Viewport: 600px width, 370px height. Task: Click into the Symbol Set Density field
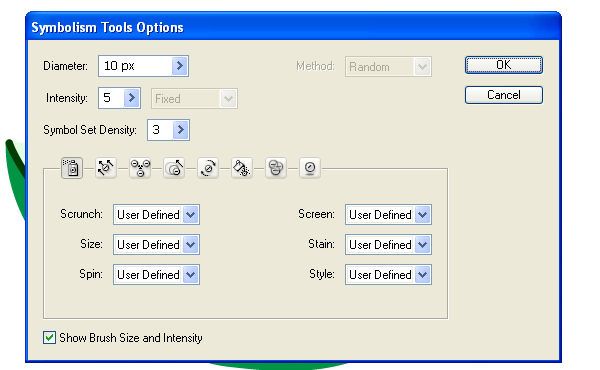coord(160,130)
